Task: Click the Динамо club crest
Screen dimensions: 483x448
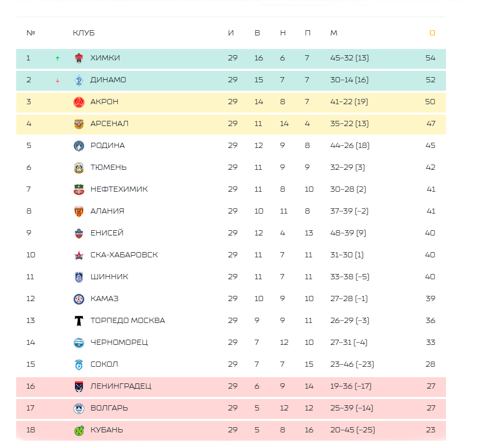Action: click(79, 80)
